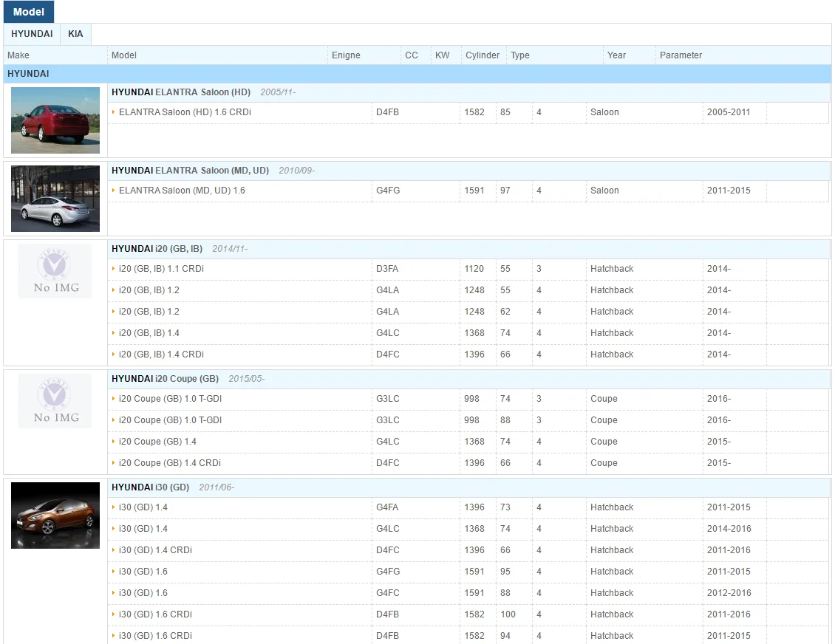Select i30 (GD) 1.4 CRDi

[155, 549]
